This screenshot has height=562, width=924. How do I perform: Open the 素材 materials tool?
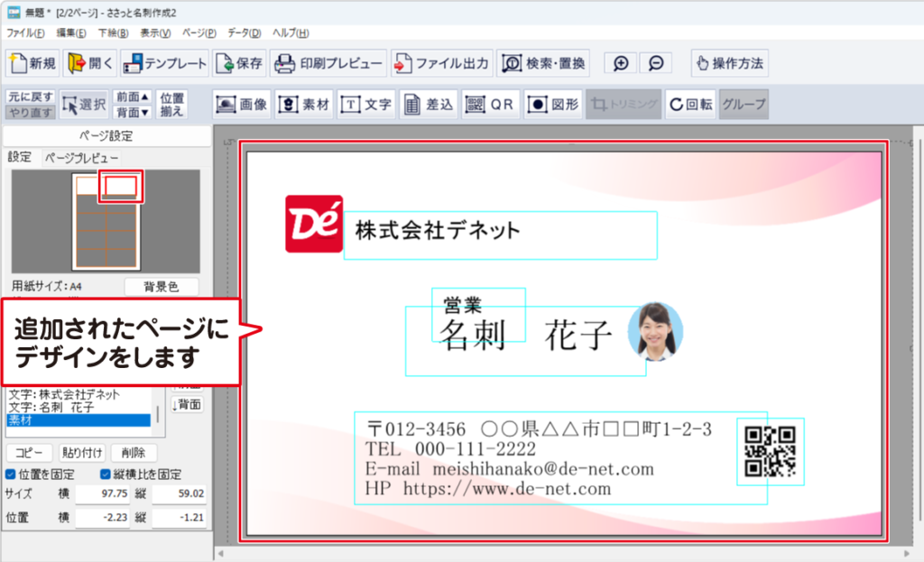pyautogui.click(x=304, y=105)
